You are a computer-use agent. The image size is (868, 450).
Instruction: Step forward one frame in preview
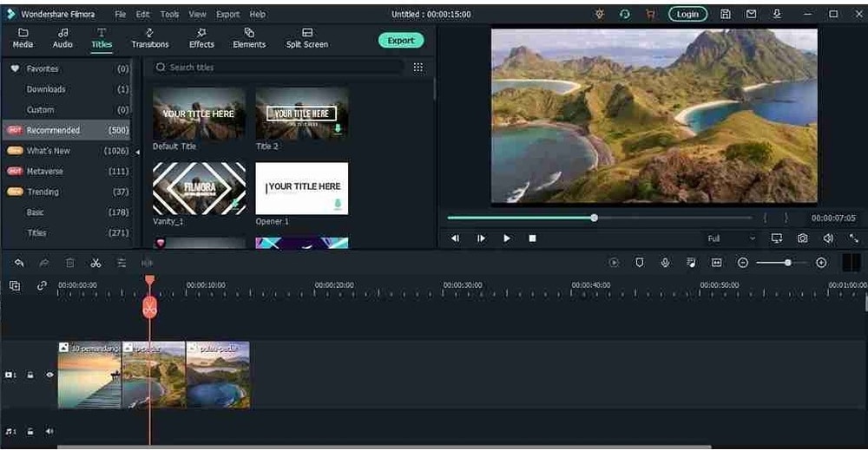481,238
